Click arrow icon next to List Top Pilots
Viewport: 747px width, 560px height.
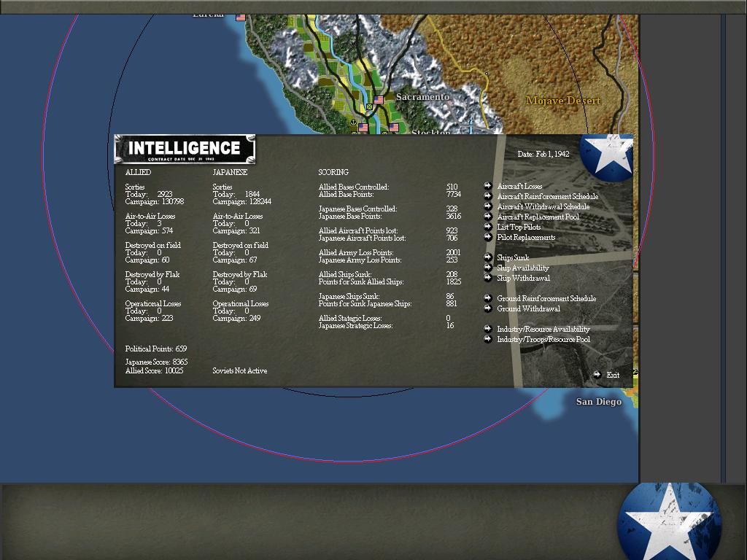(x=488, y=227)
